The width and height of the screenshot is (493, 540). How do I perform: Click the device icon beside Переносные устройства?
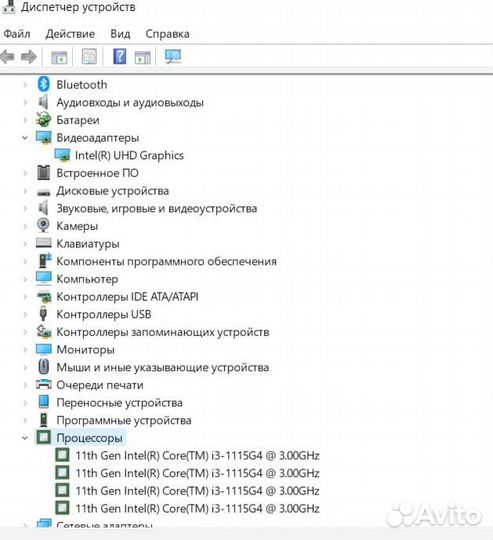44,402
